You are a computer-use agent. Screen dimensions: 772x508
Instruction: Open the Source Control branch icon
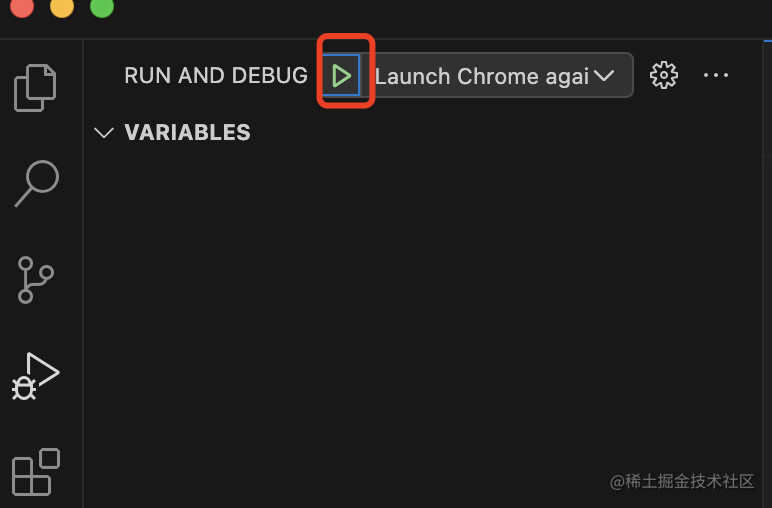(x=35, y=279)
